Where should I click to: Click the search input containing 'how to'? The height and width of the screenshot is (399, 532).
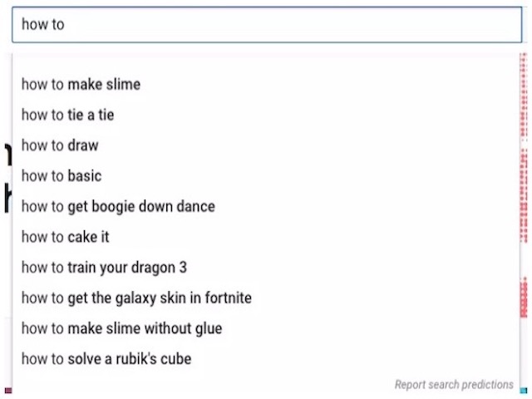266,25
